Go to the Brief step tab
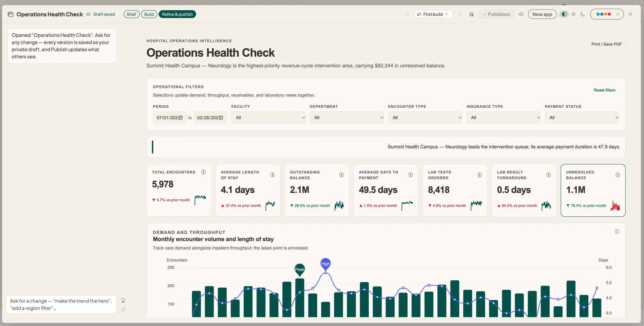Image resolution: width=644 pixels, height=326 pixels. pos(131,14)
